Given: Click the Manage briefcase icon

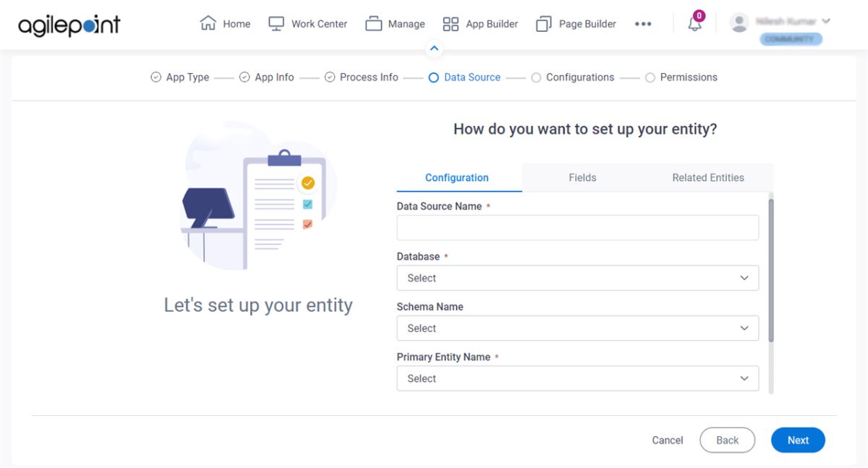Looking at the screenshot, I should click(373, 24).
